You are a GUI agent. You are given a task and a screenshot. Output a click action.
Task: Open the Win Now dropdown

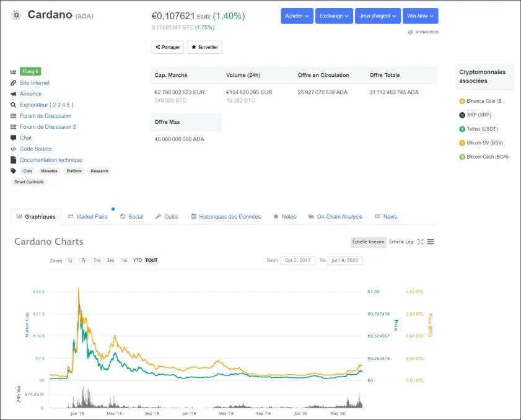point(420,16)
